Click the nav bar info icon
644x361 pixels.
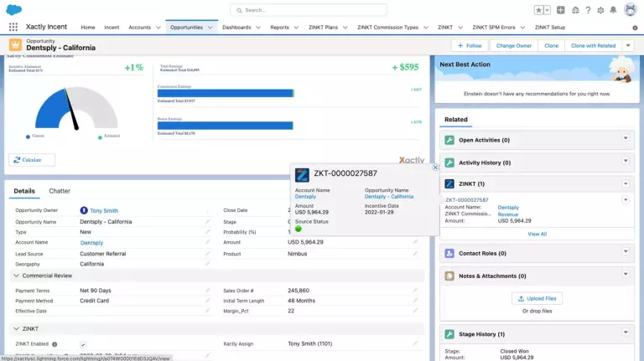click(635, 28)
